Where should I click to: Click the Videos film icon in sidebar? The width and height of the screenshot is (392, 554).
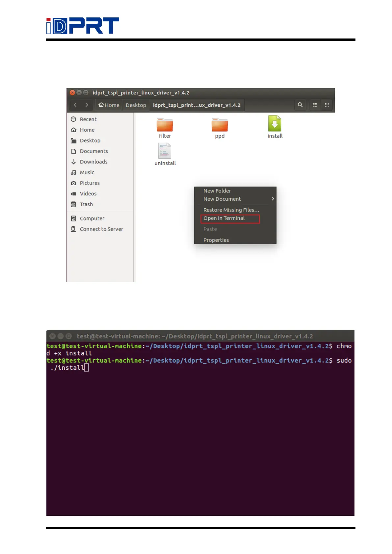tap(73, 194)
